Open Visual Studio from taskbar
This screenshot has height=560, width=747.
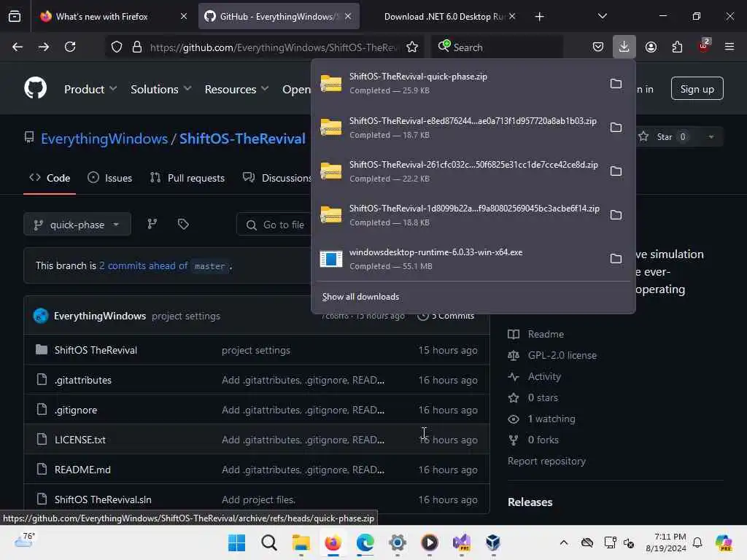pos(462,542)
